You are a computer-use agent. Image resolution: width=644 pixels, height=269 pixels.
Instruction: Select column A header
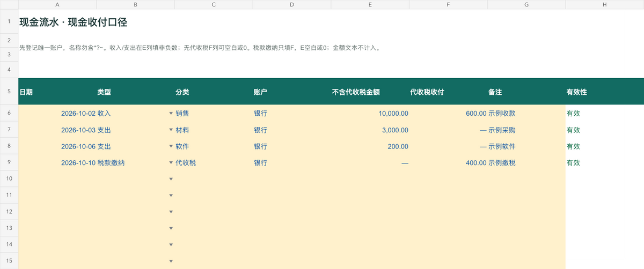[x=57, y=4]
